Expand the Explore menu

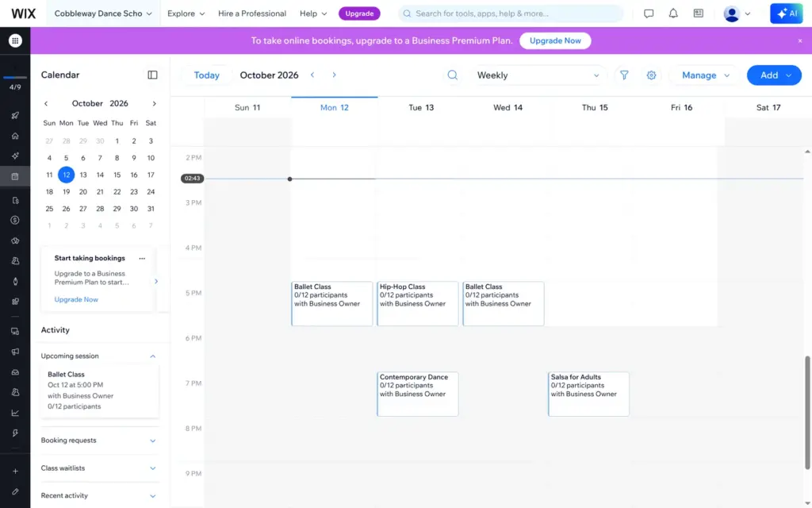click(x=186, y=13)
